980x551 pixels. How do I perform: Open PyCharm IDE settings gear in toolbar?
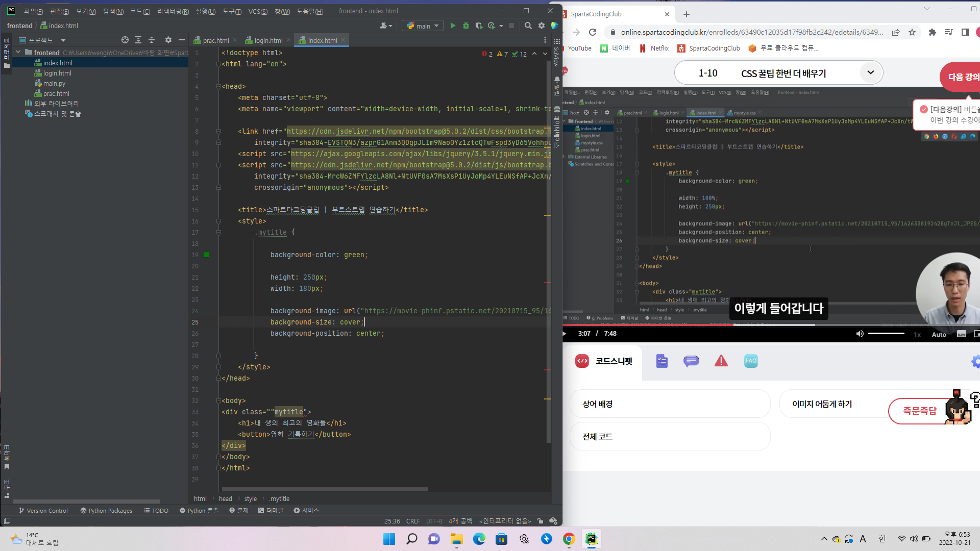(542, 26)
